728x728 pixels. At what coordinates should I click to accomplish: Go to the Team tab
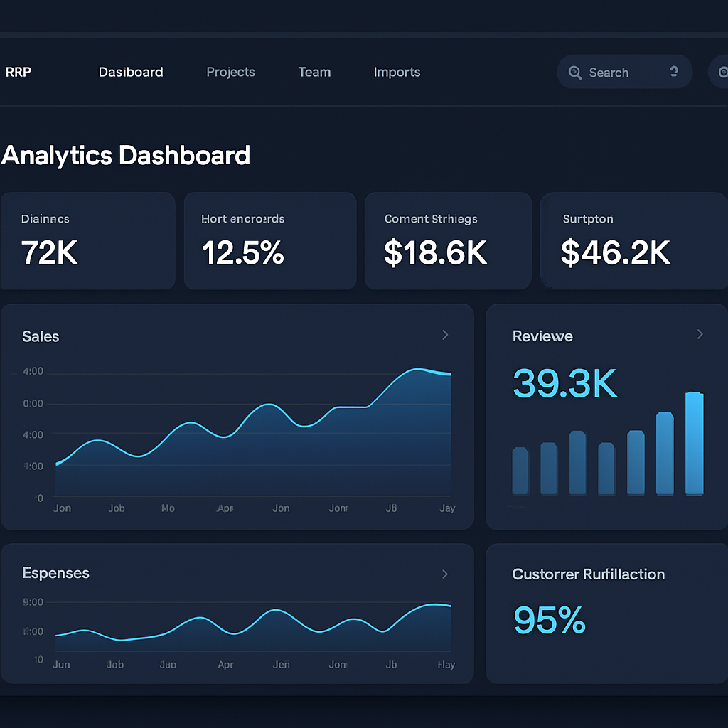point(314,72)
